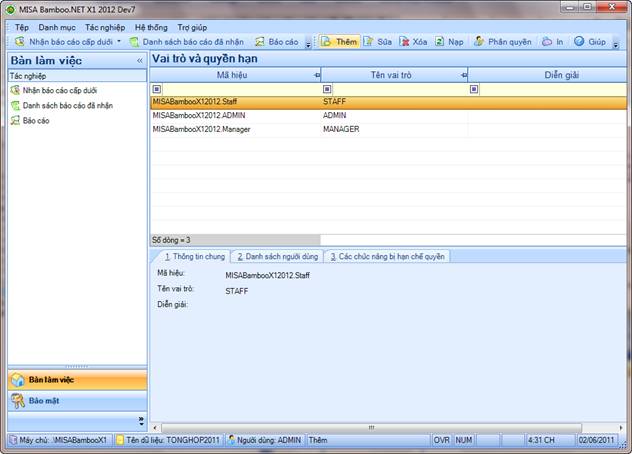Image resolution: width=632 pixels, height=454 pixels.
Task: Open the Danh mục menu
Action: [x=57, y=27]
